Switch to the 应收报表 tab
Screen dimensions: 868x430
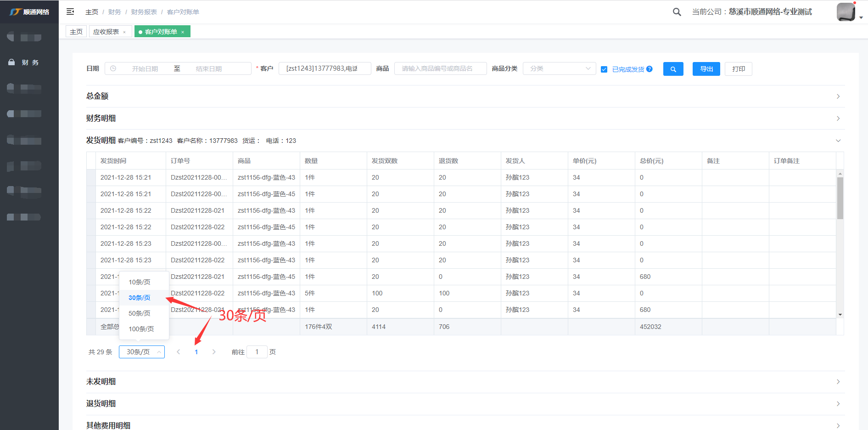tap(106, 32)
